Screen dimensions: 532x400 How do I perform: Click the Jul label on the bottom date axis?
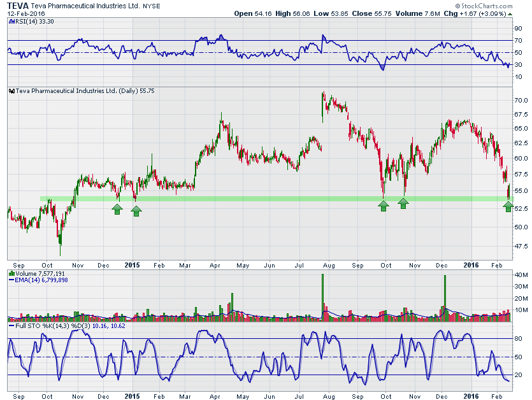(x=299, y=396)
